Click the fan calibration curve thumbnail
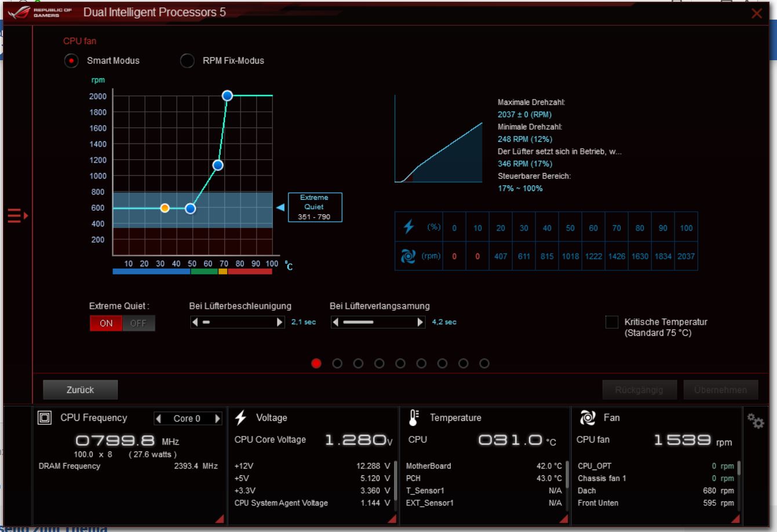Screen dimensions: 777x532 439,139
